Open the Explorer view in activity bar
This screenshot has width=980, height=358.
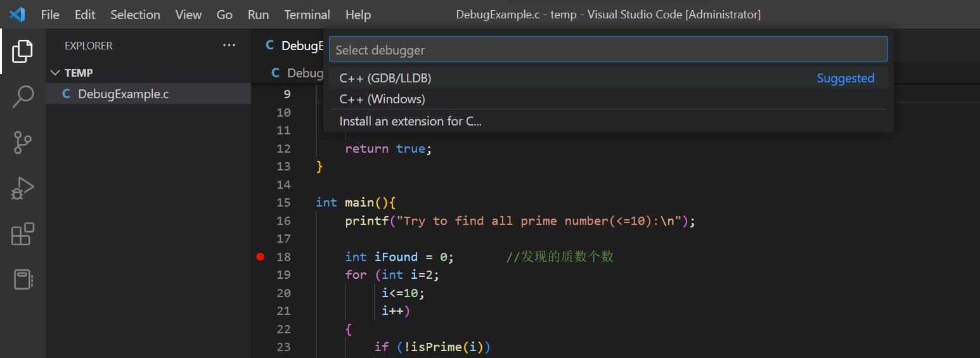point(22,51)
